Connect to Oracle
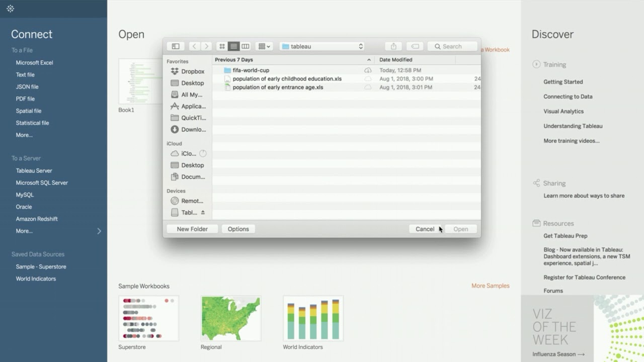Screen dimensions: 644x362 [24, 207]
